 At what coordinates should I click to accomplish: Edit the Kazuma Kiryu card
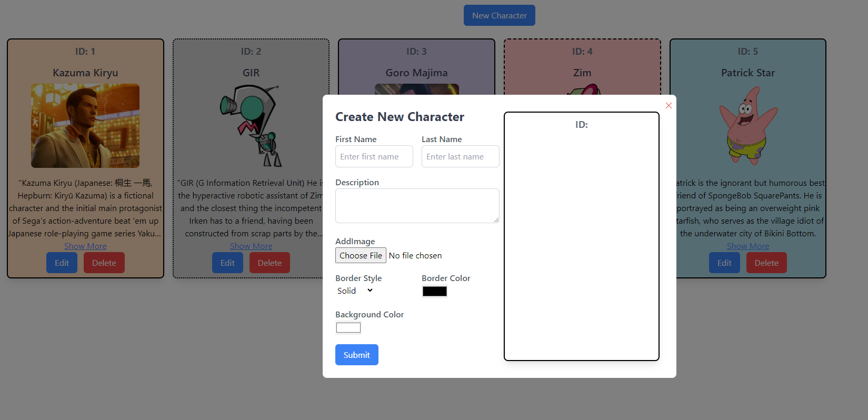click(62, 263)
